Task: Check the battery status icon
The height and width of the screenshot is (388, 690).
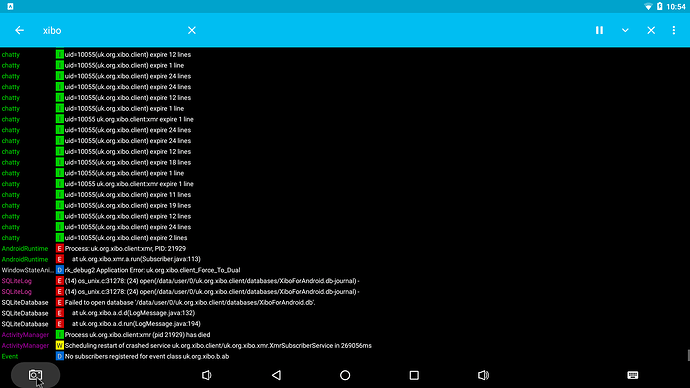Action: click(x=660, y=6)
